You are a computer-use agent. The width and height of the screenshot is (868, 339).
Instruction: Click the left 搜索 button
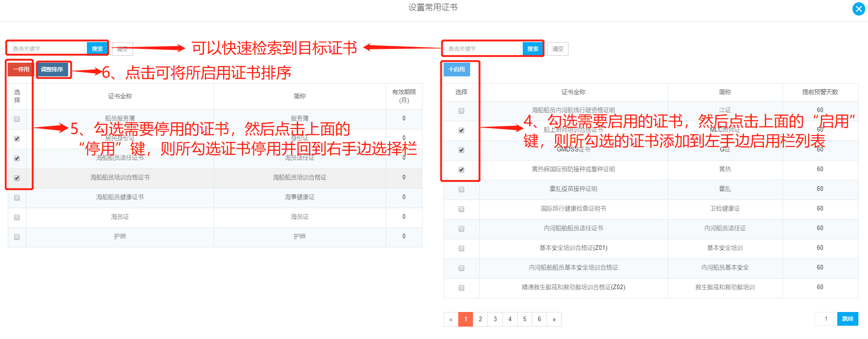pos(97,48)
